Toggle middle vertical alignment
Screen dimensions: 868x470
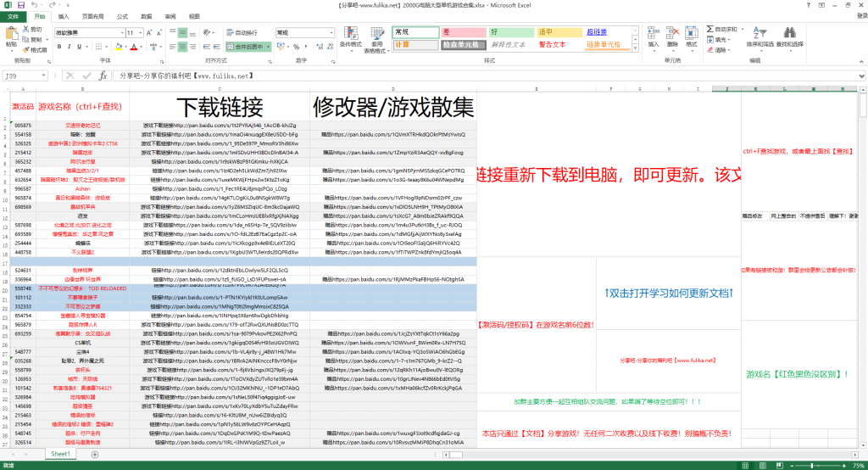pyautogui.click(x=182, y=33)
